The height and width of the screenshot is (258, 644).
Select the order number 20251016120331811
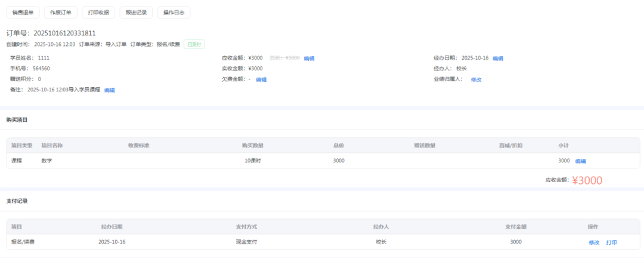[64, 33]
